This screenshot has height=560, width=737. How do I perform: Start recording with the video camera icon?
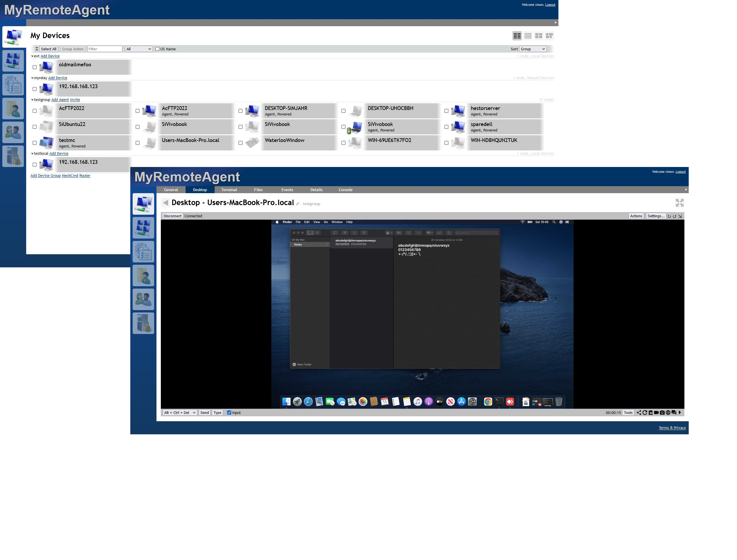(656, 412)
